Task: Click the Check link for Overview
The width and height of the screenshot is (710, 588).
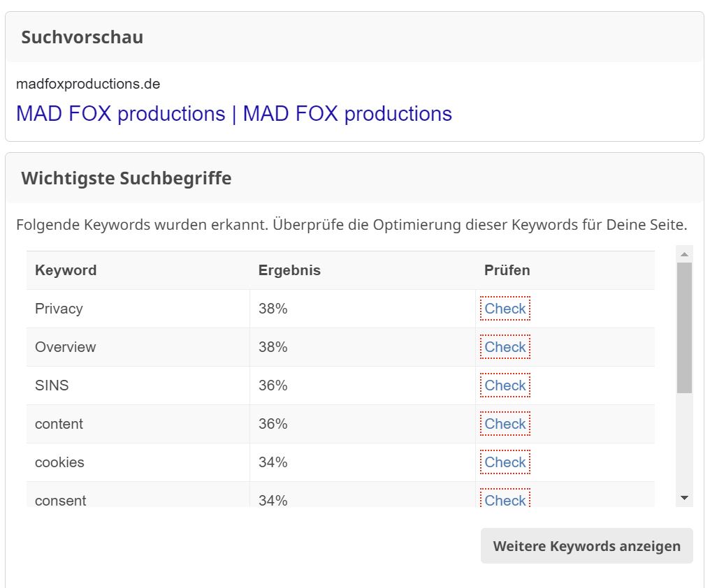Action: pos(505,347)
